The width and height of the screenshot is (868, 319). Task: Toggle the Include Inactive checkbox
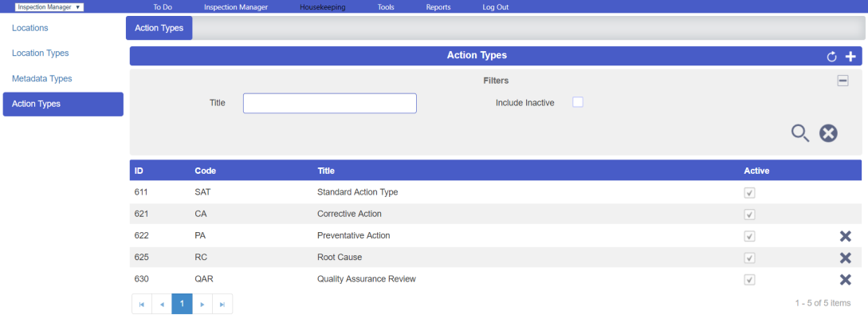[578, 102]
